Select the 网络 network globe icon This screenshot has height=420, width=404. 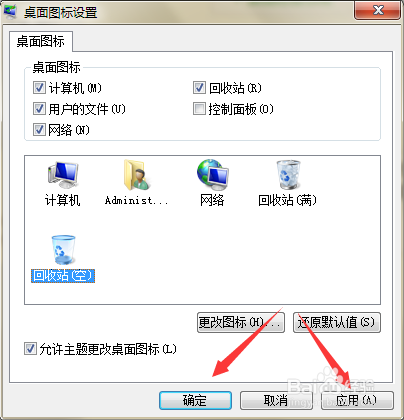tap(213, 173)
